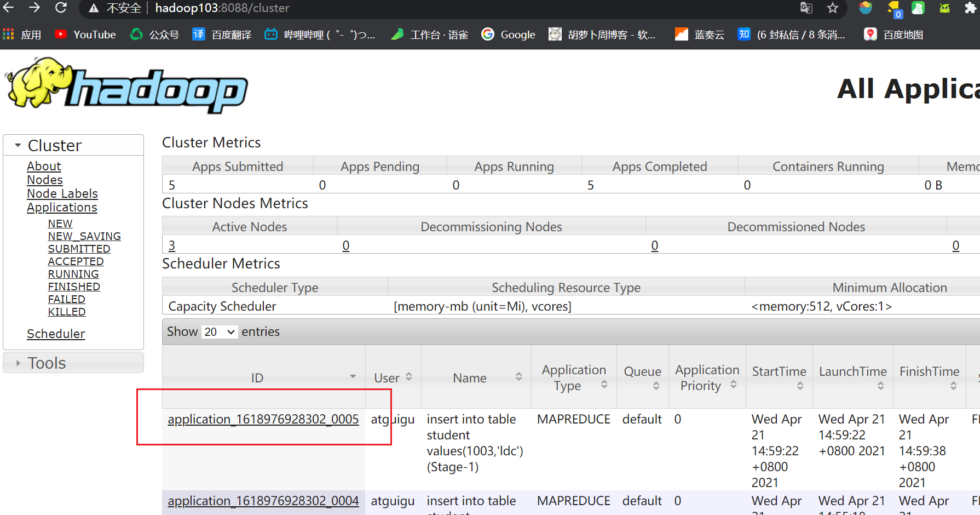
Task: Open the YouTube bookmark
Action: click(x=85, y=35)
